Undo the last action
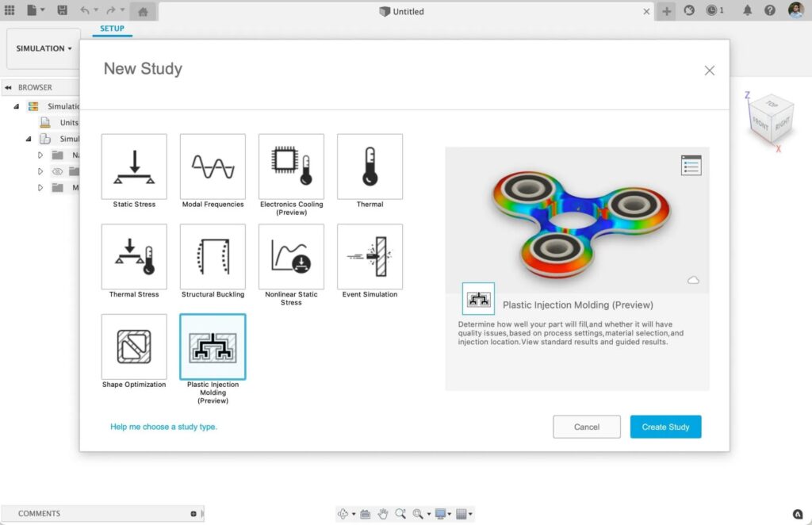Screen dimensions: 812x525 (x=85, y=10)
